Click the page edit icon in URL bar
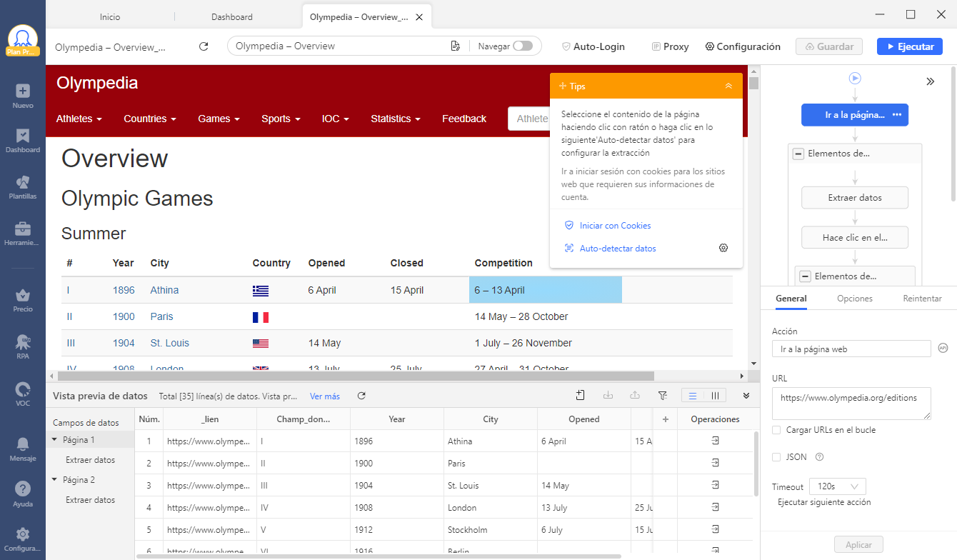The image size is (957, 560). (456, 46)
